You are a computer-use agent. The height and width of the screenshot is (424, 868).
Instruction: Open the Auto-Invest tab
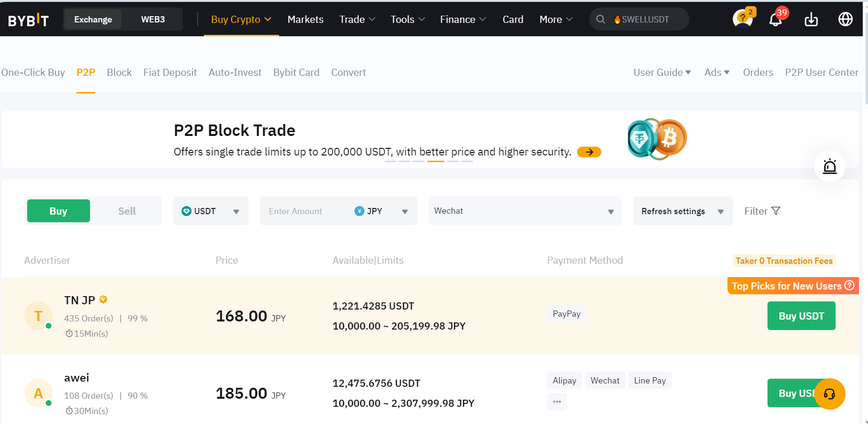click(235, 72)
